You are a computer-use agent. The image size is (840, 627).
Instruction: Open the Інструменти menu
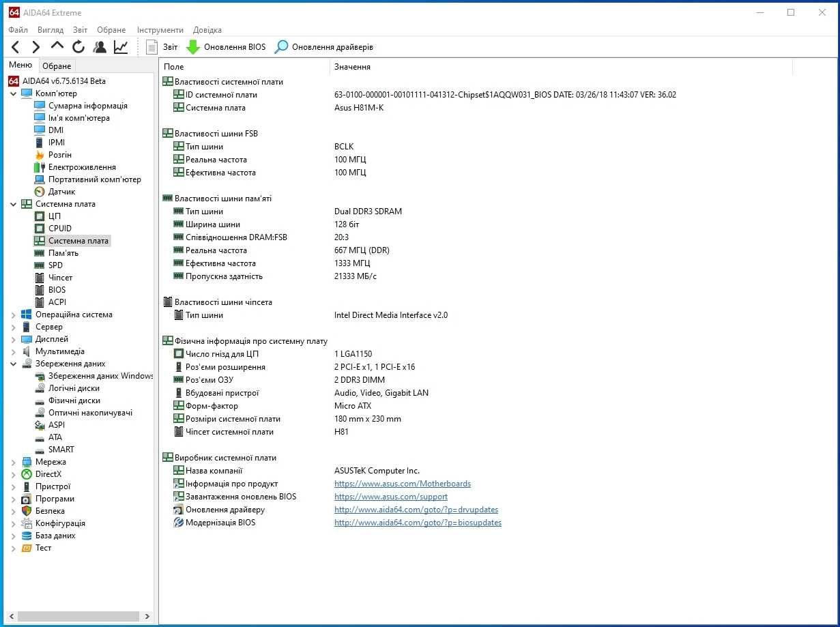tap(160, 30)
